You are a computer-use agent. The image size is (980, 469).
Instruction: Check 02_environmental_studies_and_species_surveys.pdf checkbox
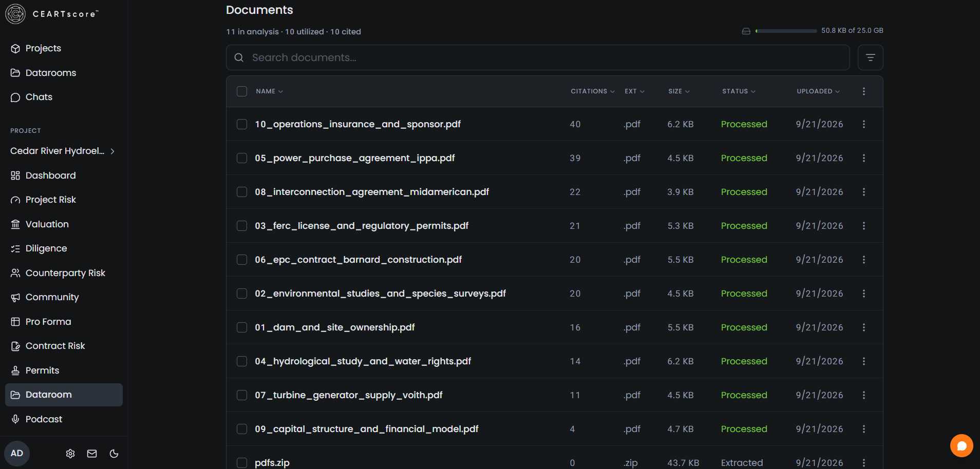[x=242, y=294]
